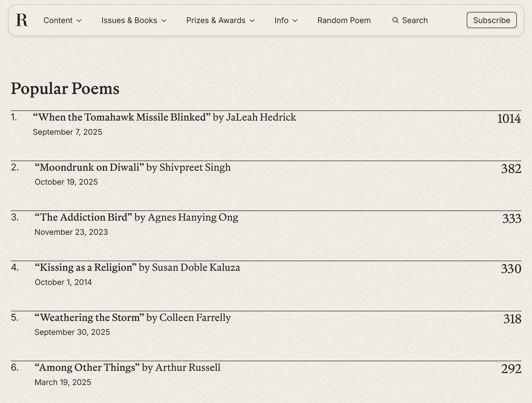Click the count 1014

509,119
